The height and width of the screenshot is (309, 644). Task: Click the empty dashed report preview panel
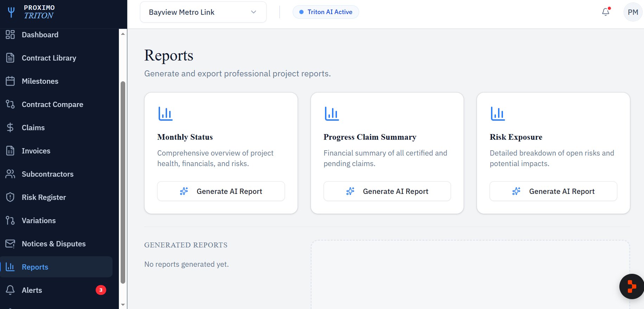[x=470, y=275]
